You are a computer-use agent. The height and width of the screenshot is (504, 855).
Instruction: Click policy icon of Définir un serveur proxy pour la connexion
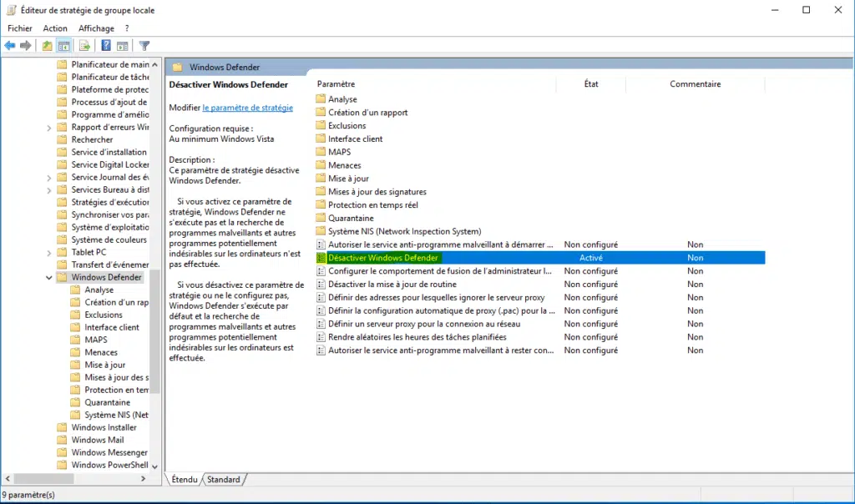click(321, 324)
